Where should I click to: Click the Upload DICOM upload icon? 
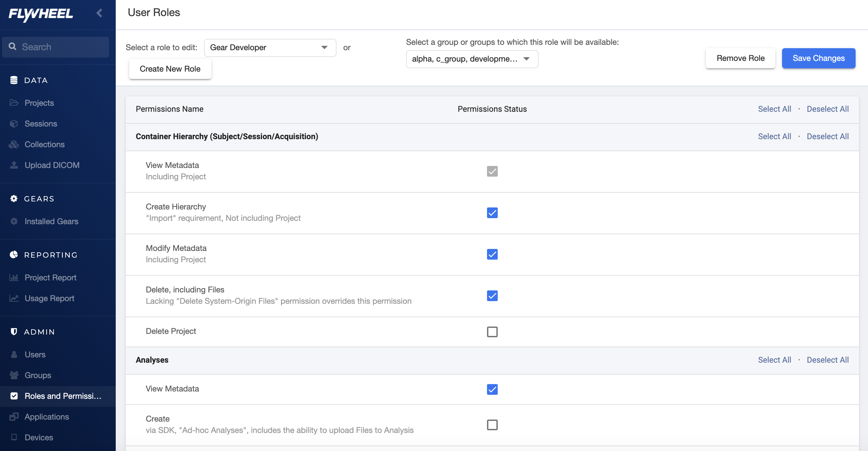[14, 165]
